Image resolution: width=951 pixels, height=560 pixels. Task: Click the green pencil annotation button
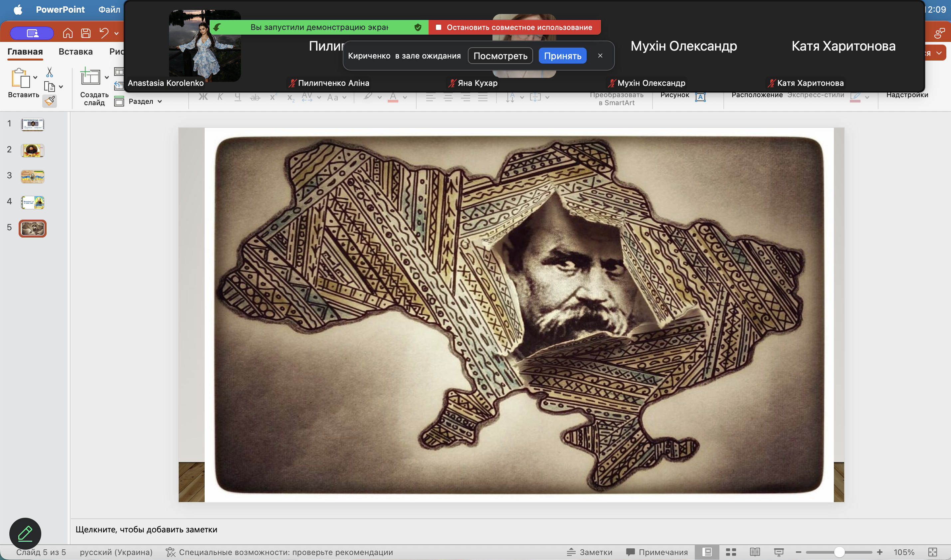click(25, 533)
